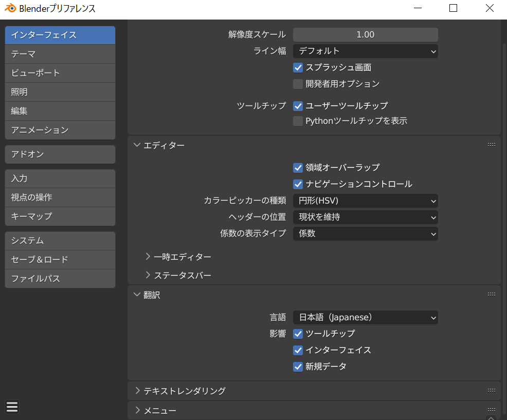The width and height of the screenshot is (507, 420).
Task: Maximize the Blender preferences window
Action: coord(453,8)
